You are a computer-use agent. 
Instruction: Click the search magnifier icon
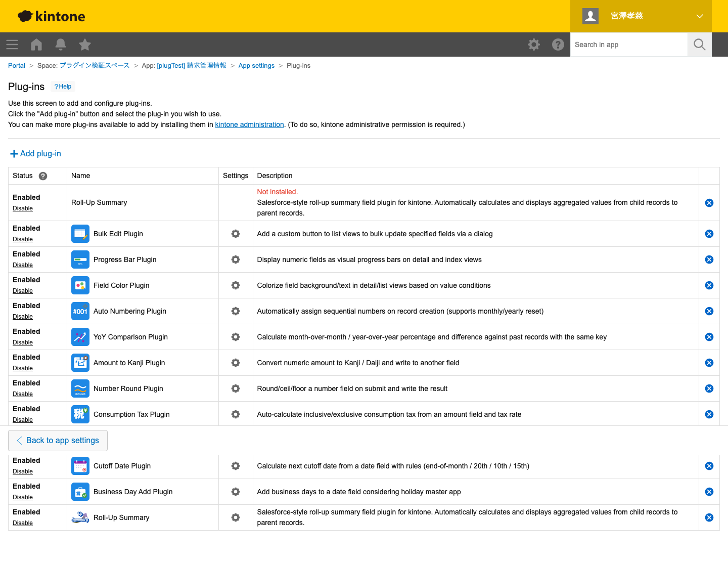point(700,45)
